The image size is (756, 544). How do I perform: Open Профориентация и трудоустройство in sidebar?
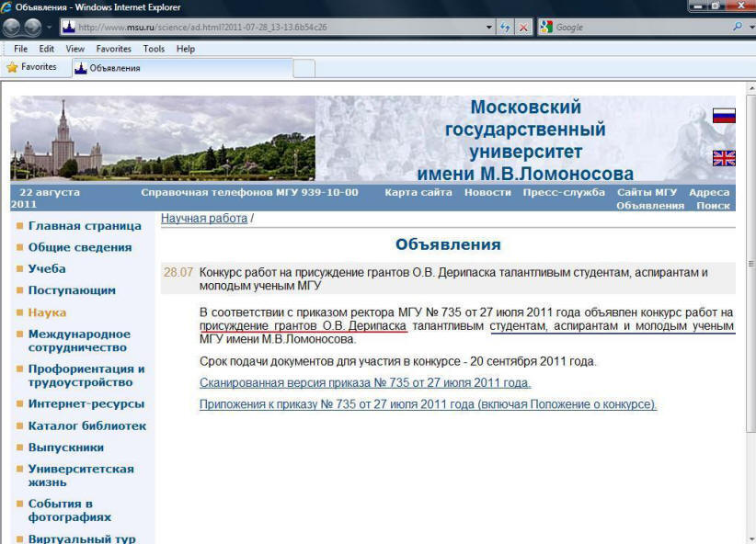(x=86, y=375)
